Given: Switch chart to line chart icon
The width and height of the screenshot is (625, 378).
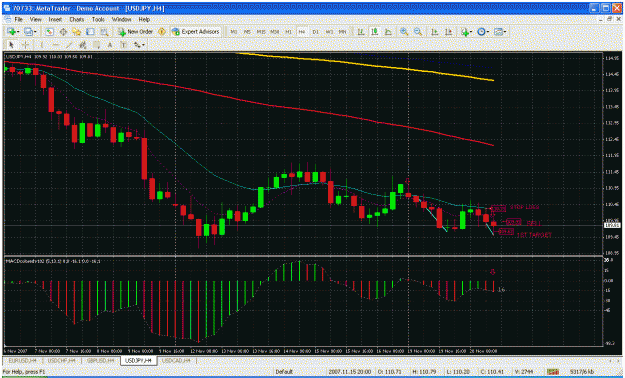Looking at the screenshot, I should point(388,32).
